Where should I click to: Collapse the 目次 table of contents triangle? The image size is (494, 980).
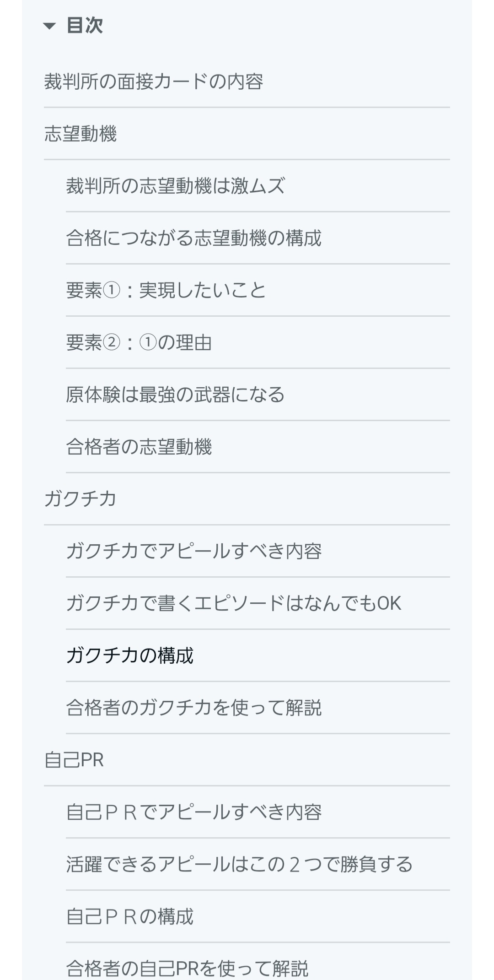click(x=49, y=26)
